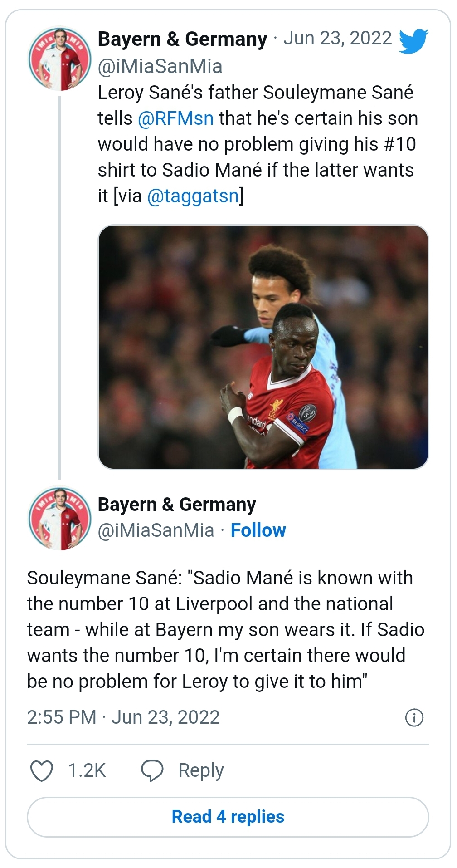
Task: Open the tweet info icon
Action: [414, 718]
